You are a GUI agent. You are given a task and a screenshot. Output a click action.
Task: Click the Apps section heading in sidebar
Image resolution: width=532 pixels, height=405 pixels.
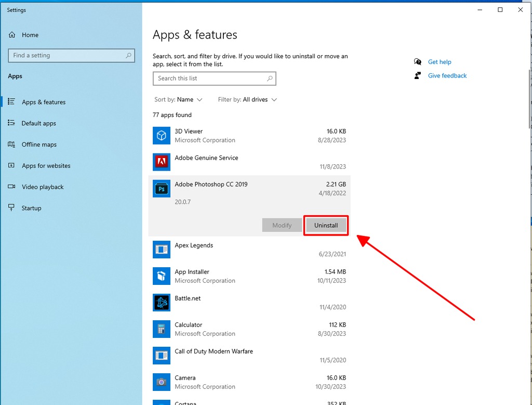coord(15,76)
